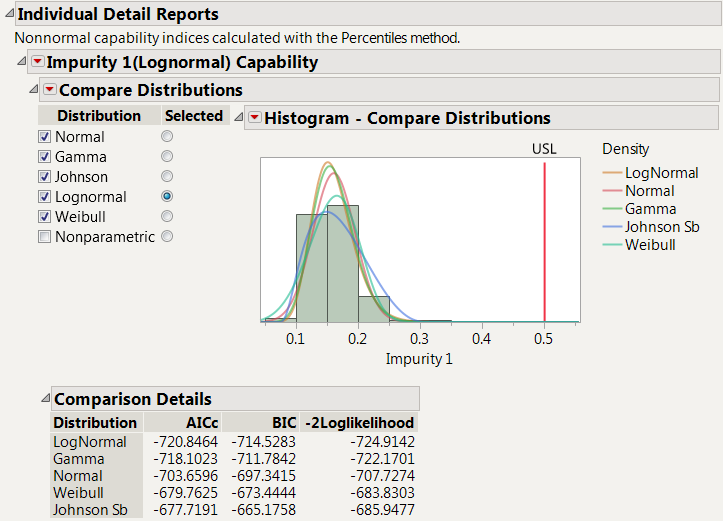
Task: Click the BIC value -697.3415
Action: 263,476
